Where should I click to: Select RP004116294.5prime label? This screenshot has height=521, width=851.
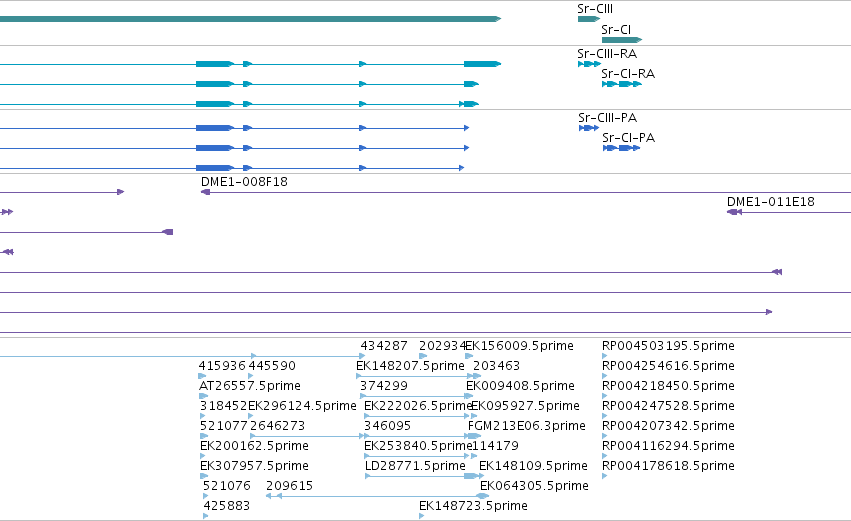click(668, 446)
